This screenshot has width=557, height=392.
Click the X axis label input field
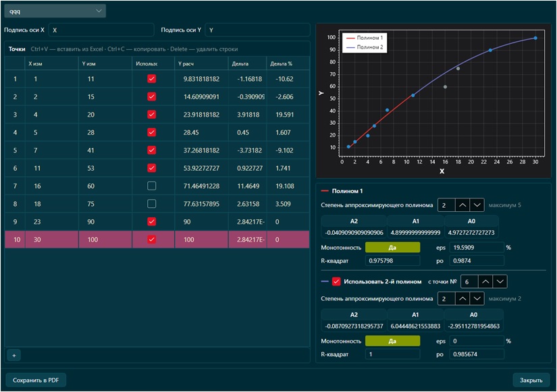101,30
